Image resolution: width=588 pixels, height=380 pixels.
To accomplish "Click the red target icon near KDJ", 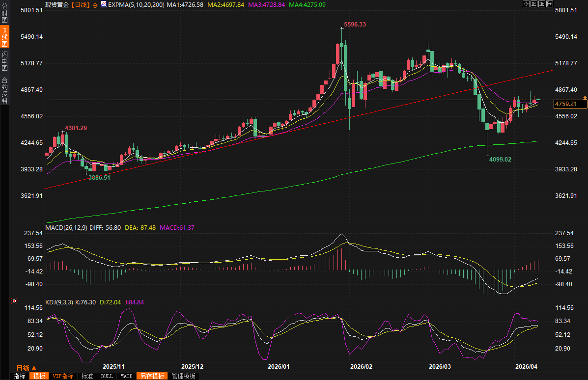I will tap(14, 300).
